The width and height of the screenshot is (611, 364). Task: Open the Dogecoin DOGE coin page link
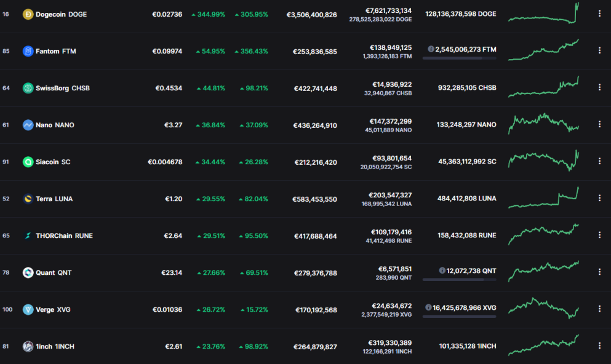tap(61, 14)
